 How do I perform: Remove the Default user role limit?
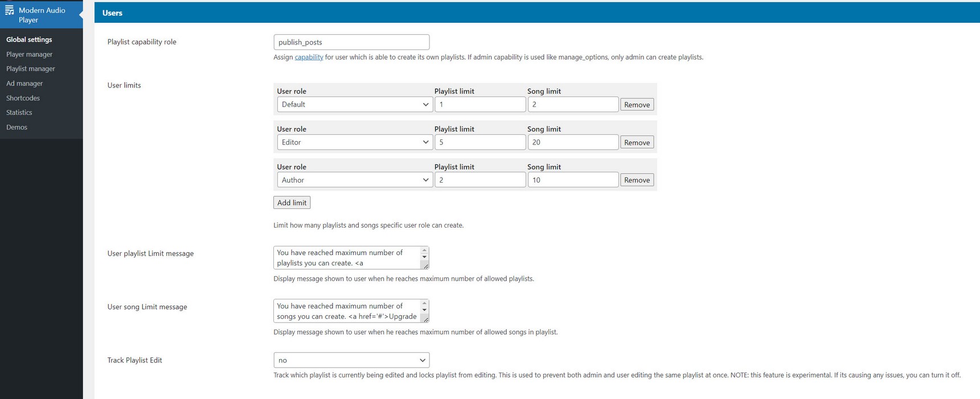point(637,105)
